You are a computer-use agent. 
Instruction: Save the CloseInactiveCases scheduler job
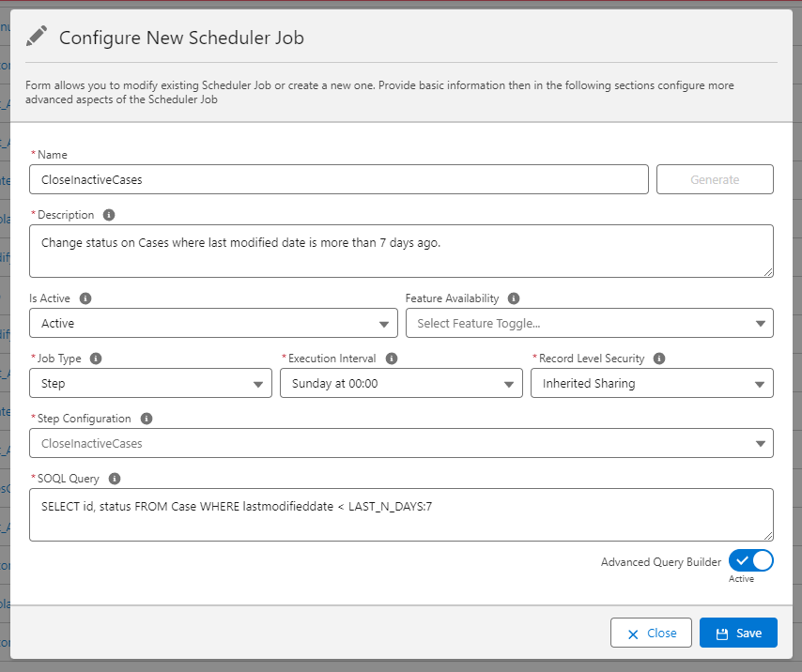pos(738,633)
